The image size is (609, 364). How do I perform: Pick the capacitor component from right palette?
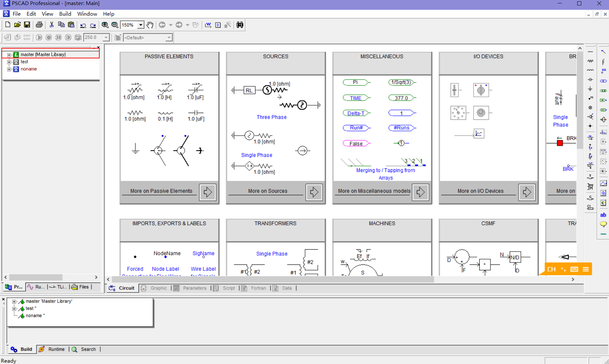(590, 80)
